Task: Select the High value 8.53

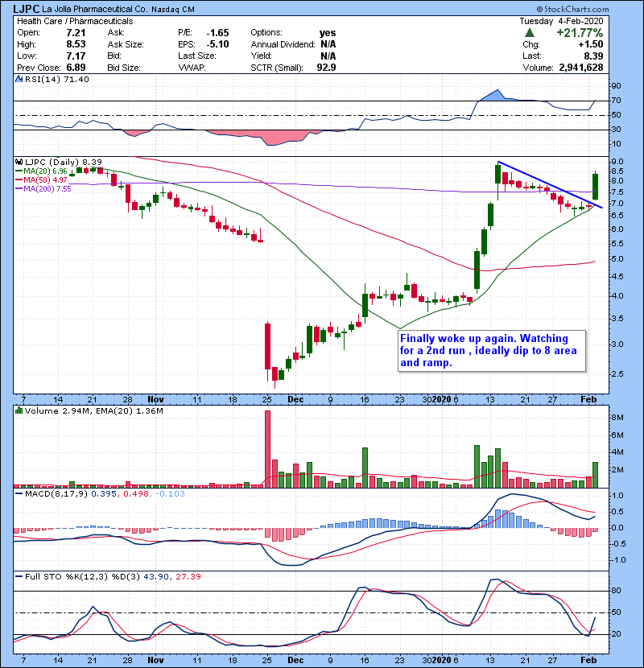Action: point(76,44)
